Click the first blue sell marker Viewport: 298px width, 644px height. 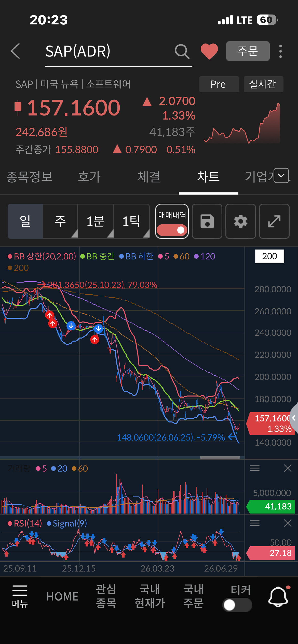tap(71, 325)
